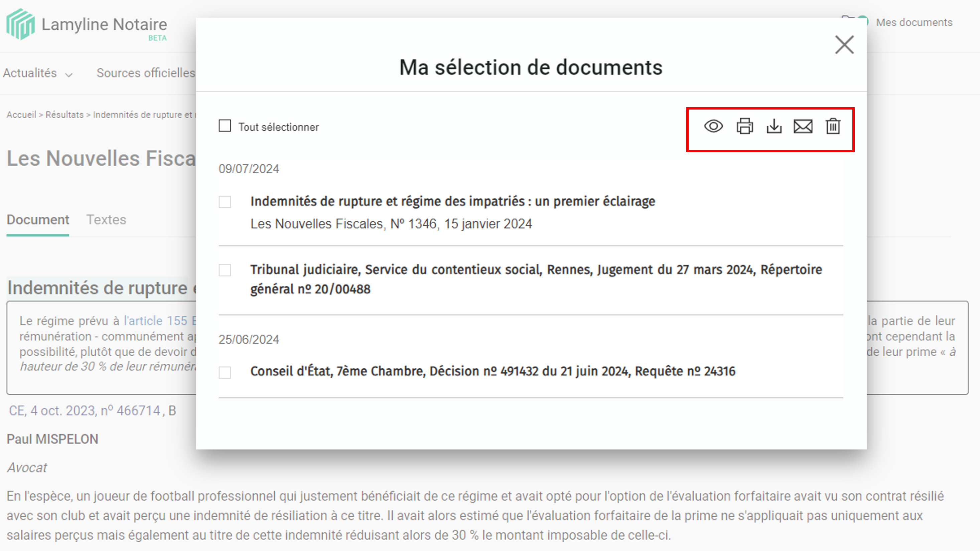
Task: Close the Ma sélection de documents dialog
Action: point(844,44)
